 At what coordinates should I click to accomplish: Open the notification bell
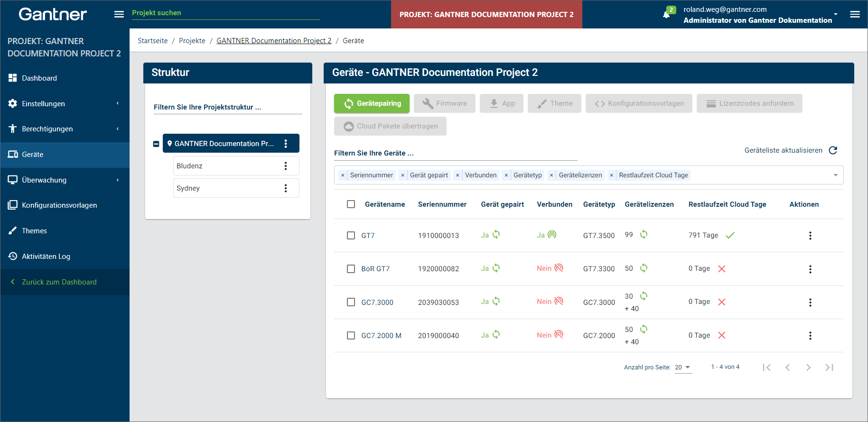(666, 14)
